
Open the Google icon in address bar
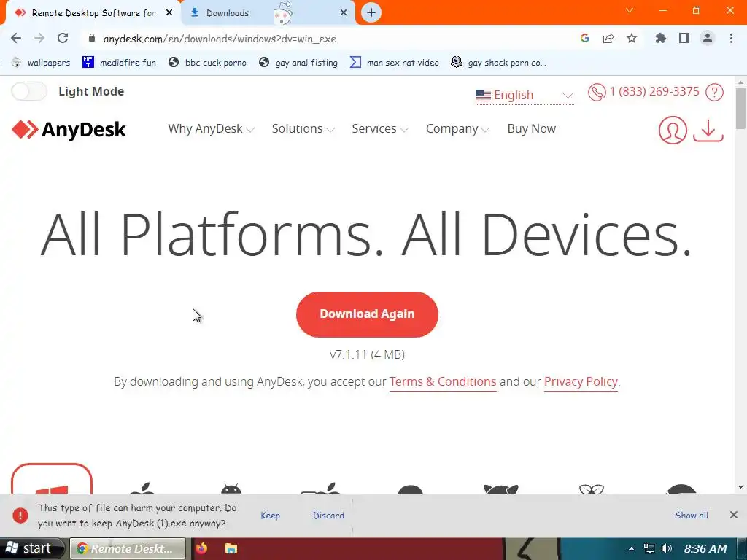(585, 38)
